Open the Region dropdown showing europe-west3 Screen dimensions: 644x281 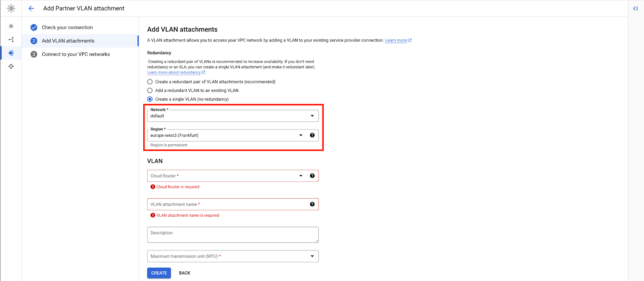point(233,135)
